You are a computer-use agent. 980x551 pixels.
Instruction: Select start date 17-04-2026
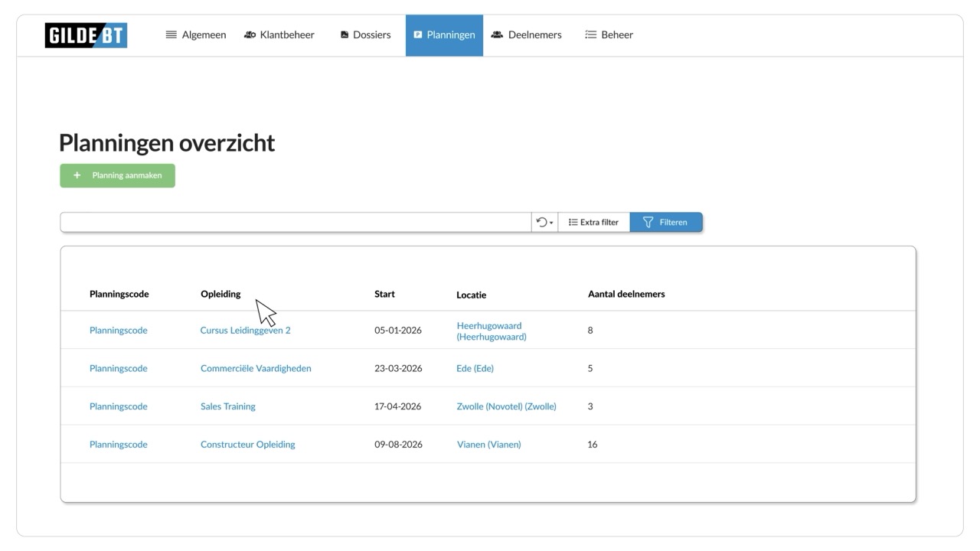(x=398, y=406)
